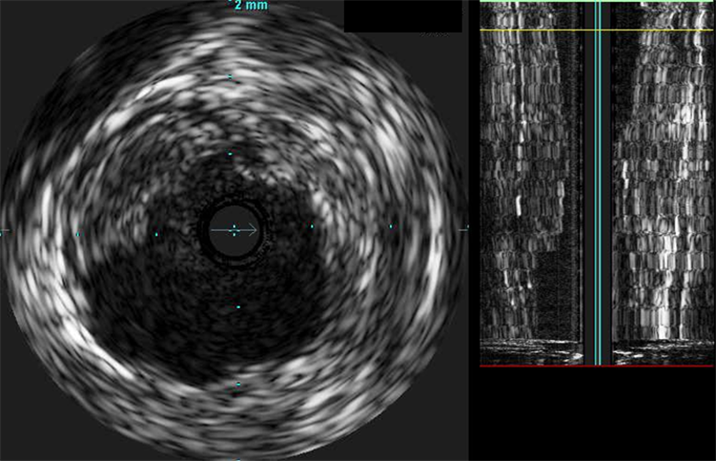Select cyan tick at far right image edge
Viewport: 716px width, 461px height.
pyautogui.click(x=465, y=229)
